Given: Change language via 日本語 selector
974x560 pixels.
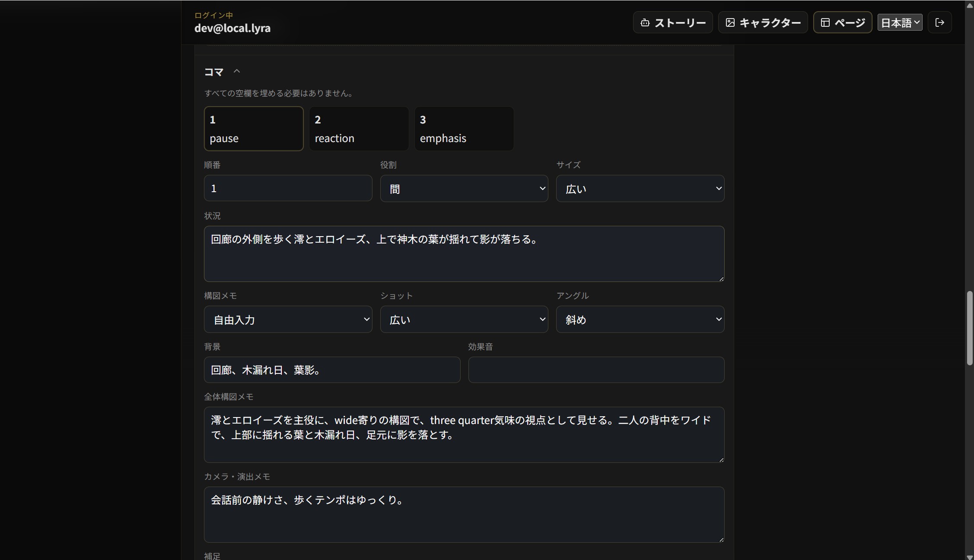Looking at the screenshot, I should 900,22.
